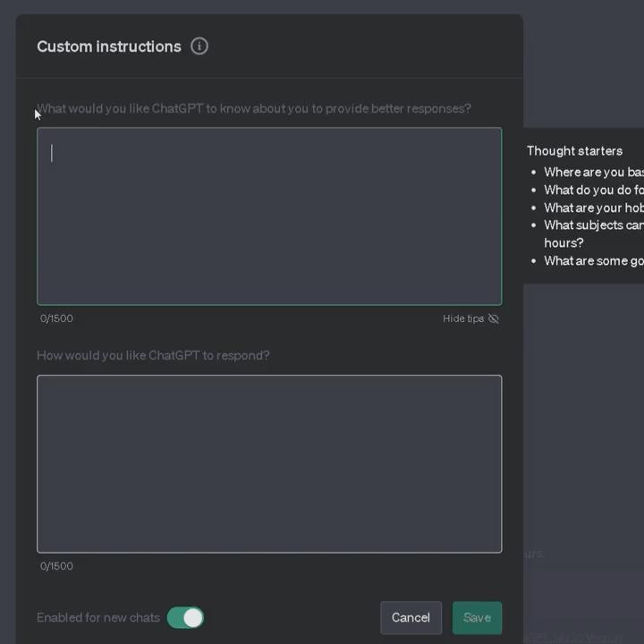The width and height of the screenshot is (644, 644).
Task: Focus the 'know about you' text box
Action: (x=268, y=216)
